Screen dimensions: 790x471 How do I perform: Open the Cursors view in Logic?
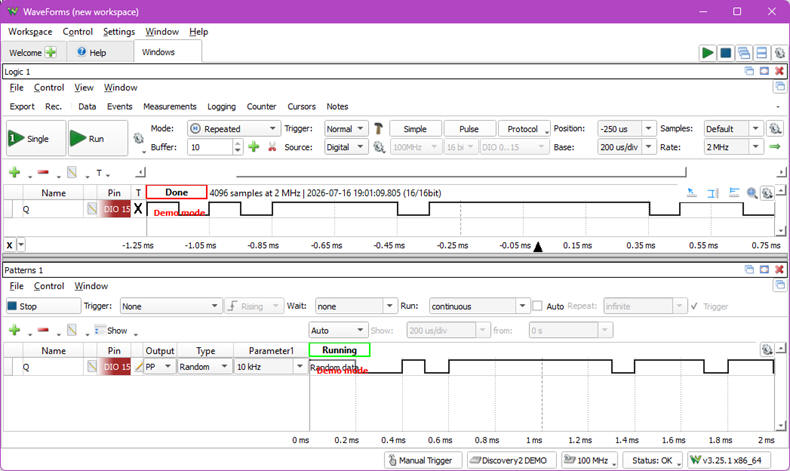(x=301, y=106)
